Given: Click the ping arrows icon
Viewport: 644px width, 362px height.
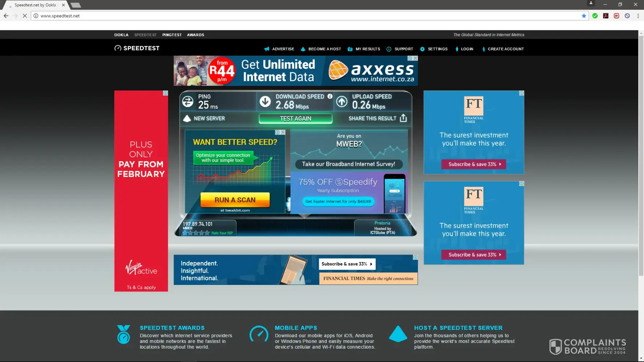Looking at the screenshot, I should pos(188,102).
